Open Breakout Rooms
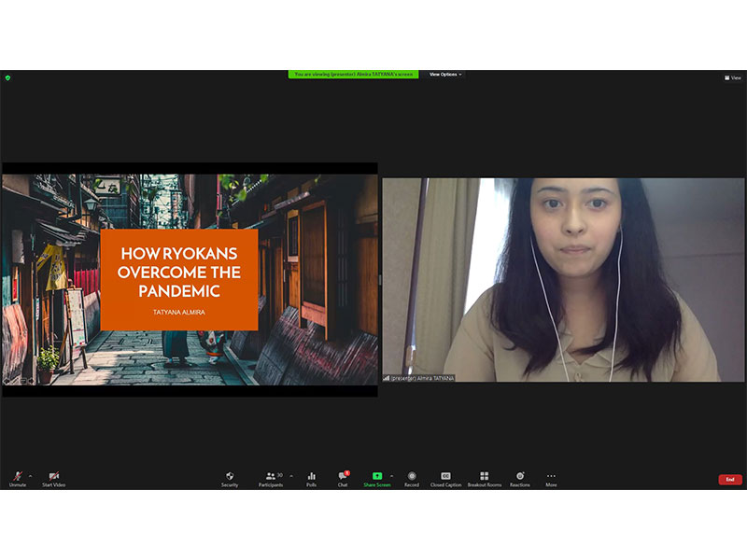The height and width of the screenshot is (560, 747). pyautogui.click(x=484, y=478)
